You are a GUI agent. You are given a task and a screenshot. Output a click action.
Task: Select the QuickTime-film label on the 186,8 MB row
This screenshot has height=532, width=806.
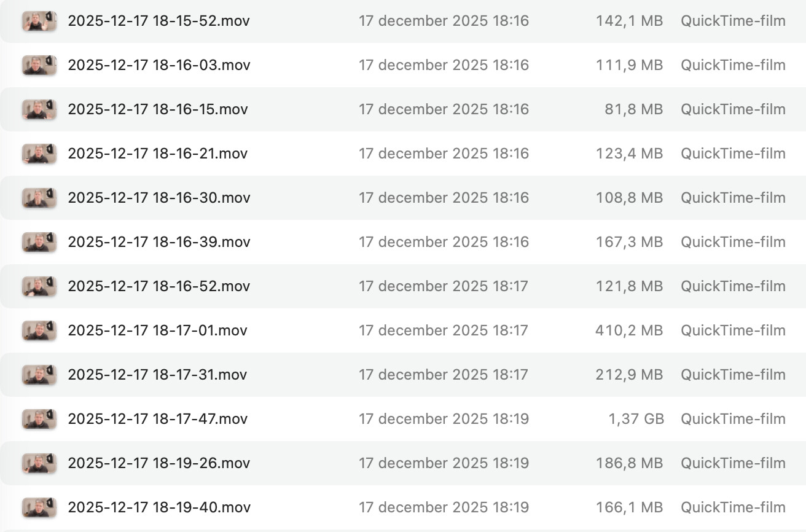tap(733, 463)
